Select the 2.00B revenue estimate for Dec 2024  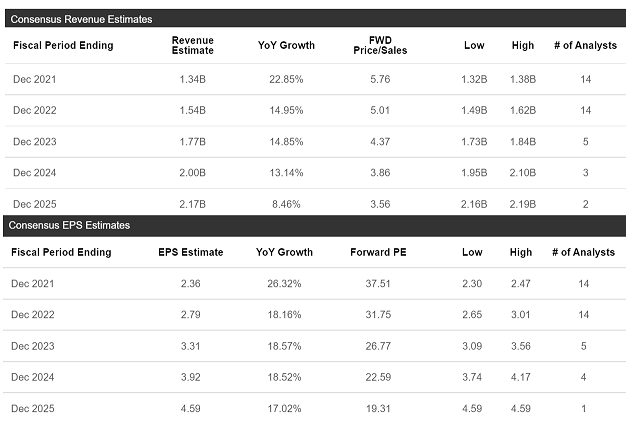pos(193,173)
